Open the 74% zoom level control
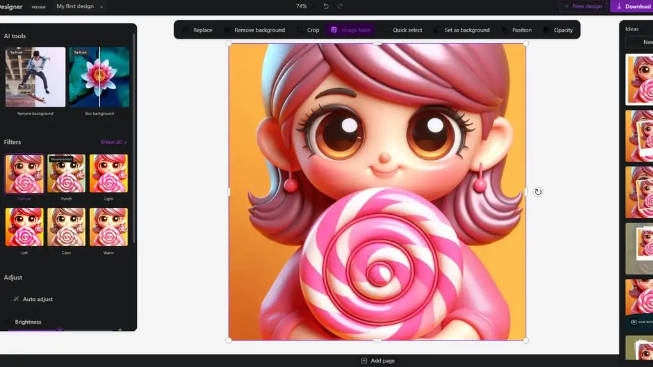 [x=302, y=6]
